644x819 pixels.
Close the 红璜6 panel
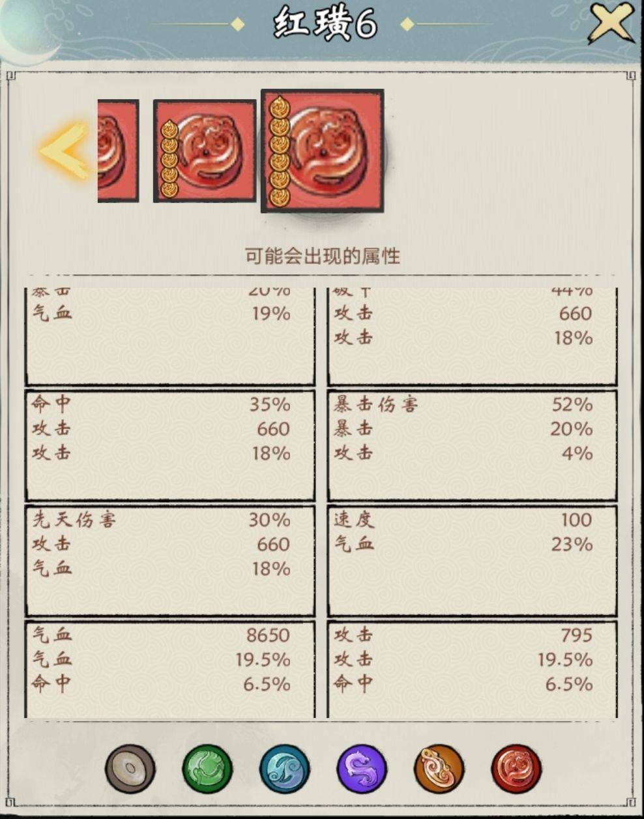click(x=610, y=23)
